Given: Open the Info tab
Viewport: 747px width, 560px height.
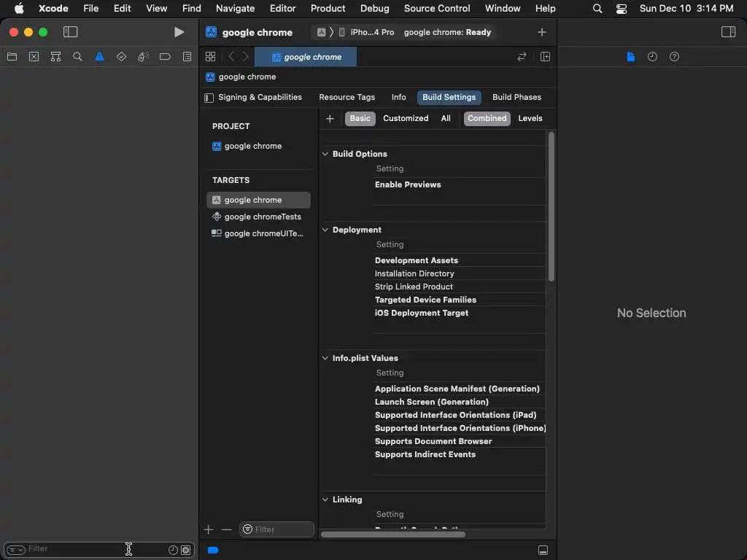Looking at the screenshot, I should (x=399, y=97).
